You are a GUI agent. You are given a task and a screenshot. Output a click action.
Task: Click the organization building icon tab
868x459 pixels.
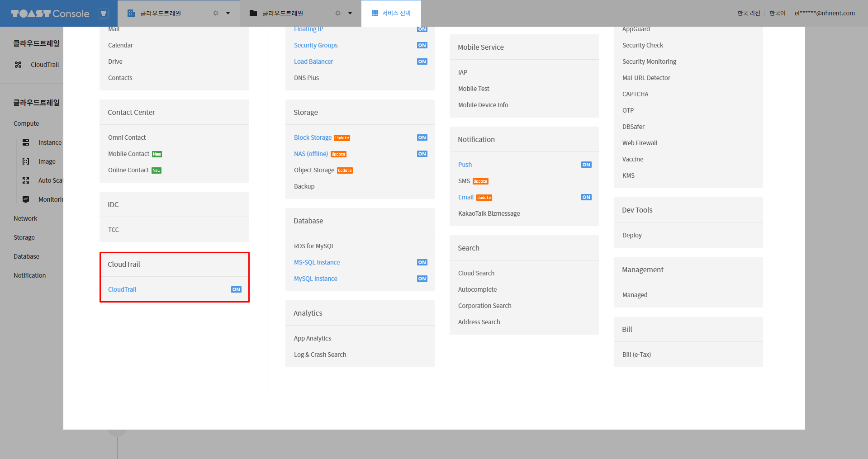point(131,13)
